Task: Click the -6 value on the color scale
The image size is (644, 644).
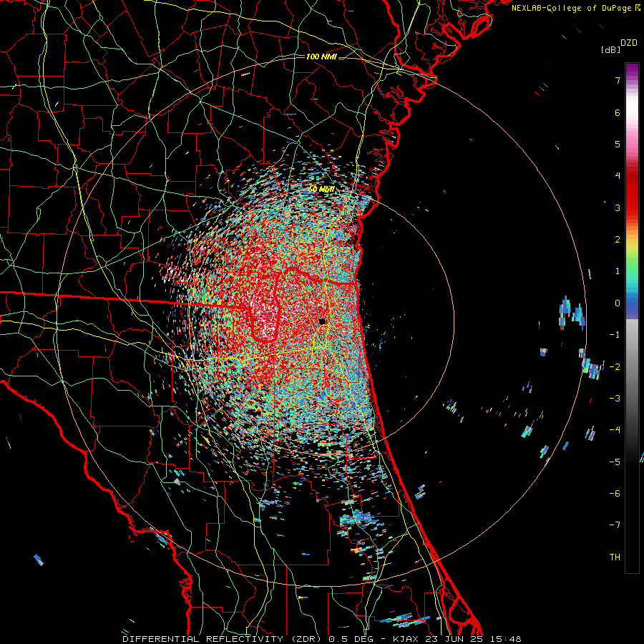Action: tap(615, 494)
